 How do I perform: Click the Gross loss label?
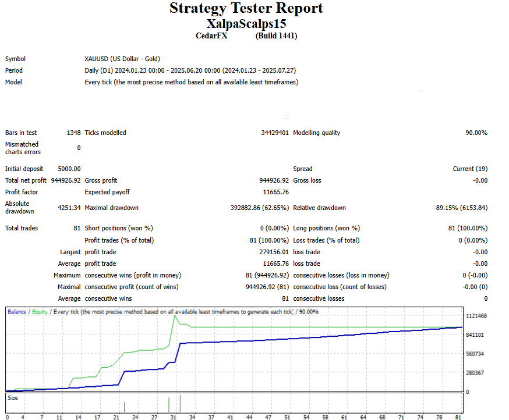pyautogui.click(x=307, y=180)
